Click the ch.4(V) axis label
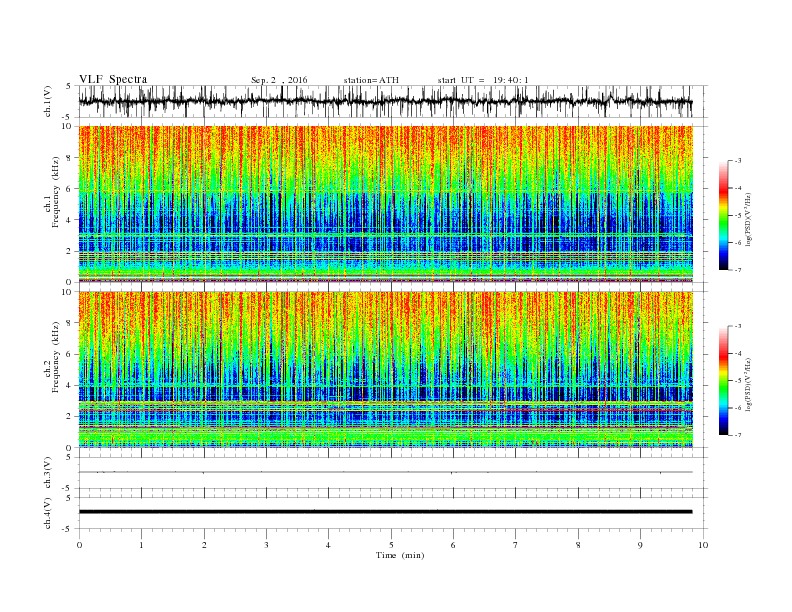Screen dimensions: 792x612 coord(48,513)
